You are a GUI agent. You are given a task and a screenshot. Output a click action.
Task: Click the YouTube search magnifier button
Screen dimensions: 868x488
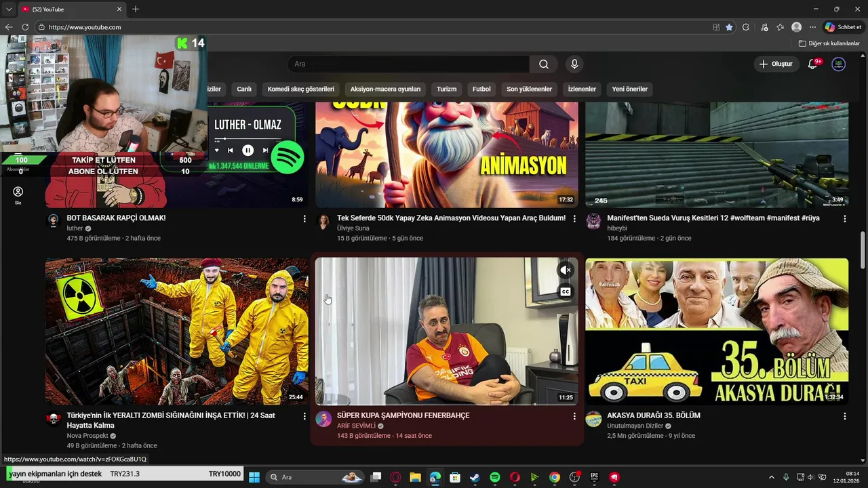pyautogui.click(x=544, y=64)
